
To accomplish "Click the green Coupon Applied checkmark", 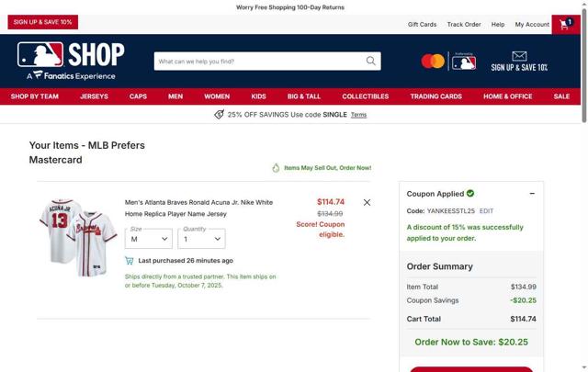I will pos(470,194).
